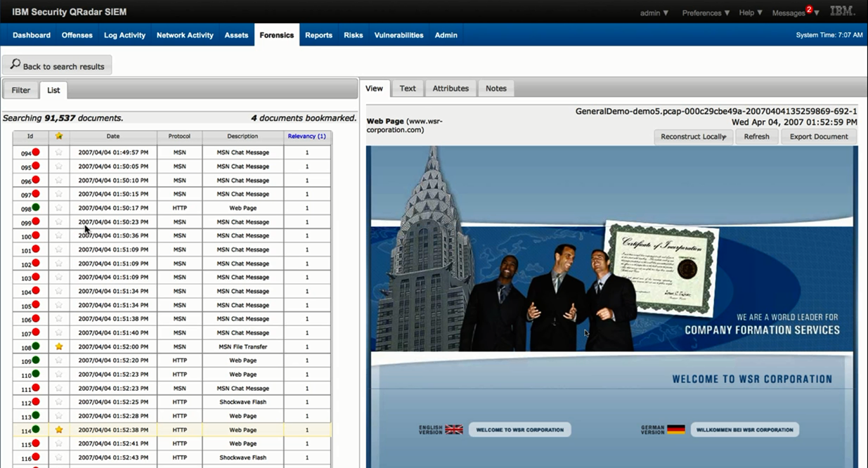Image resolution: width=868 pixels, height=468 pixels.
Task: Click the IBM logo in the header
Action: click(842, 11)
